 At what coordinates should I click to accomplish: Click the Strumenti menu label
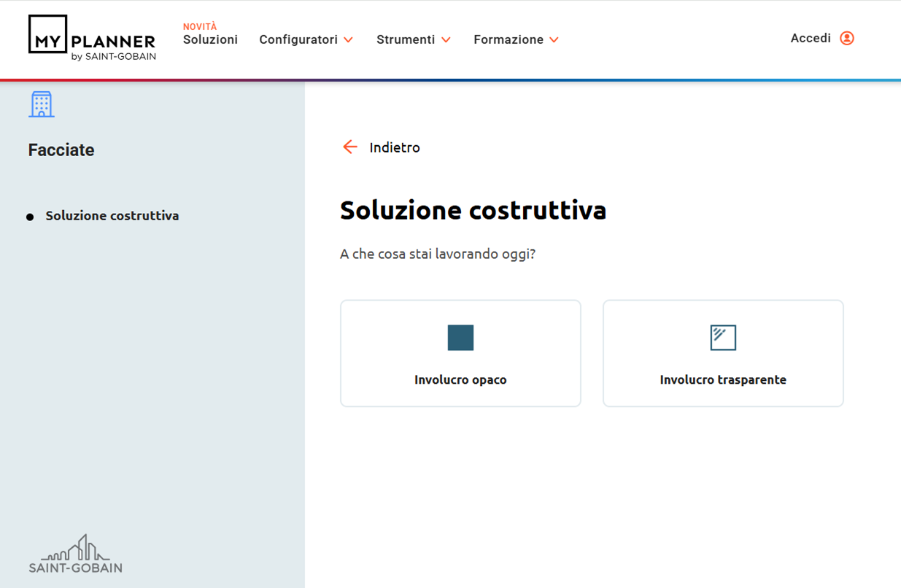[406, 39]
